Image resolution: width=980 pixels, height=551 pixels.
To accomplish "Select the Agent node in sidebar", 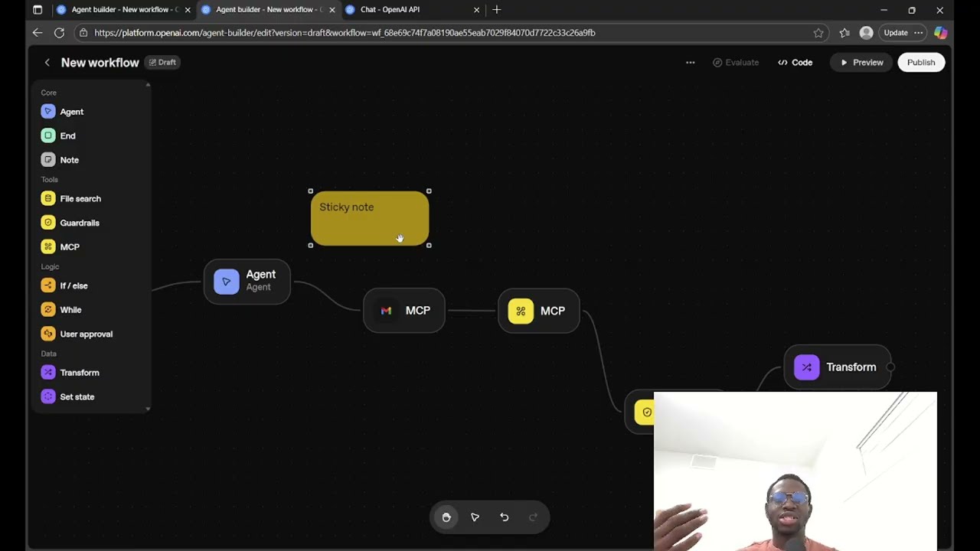I will pyautogui.click(x=71, y=112).
